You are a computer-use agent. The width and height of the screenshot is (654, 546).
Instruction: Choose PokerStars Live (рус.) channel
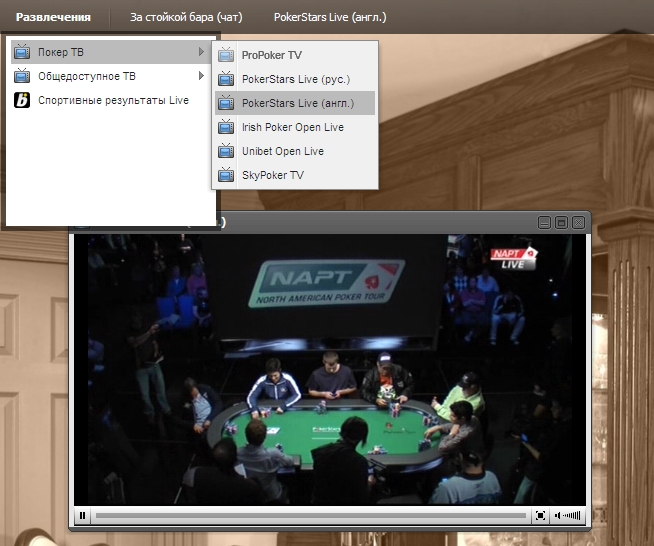coord(295,79)
